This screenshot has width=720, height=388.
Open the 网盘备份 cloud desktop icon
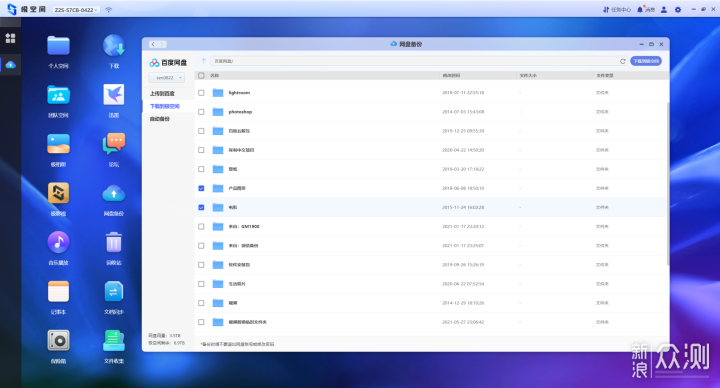(x=114, y=193)
